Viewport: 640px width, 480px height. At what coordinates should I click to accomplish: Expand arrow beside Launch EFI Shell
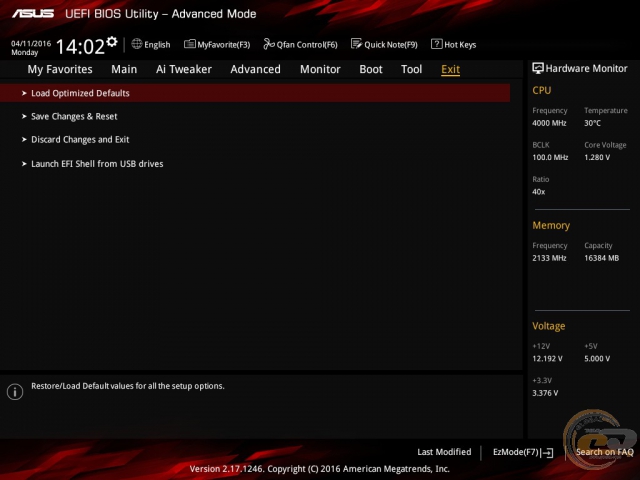(24, 164)
